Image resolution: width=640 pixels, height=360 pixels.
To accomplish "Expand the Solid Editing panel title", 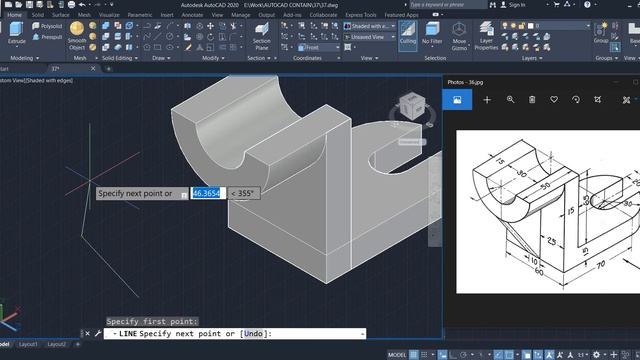I will click(120, 58).
